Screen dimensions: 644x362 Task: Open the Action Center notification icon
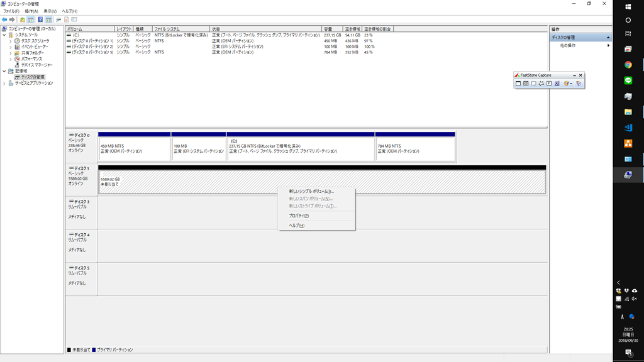[628, 353]
